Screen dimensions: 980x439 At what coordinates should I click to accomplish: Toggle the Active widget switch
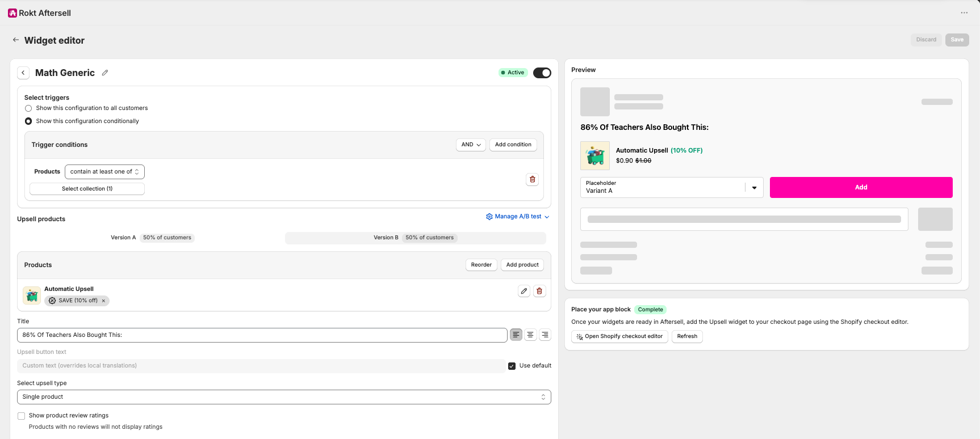[542, 73]
